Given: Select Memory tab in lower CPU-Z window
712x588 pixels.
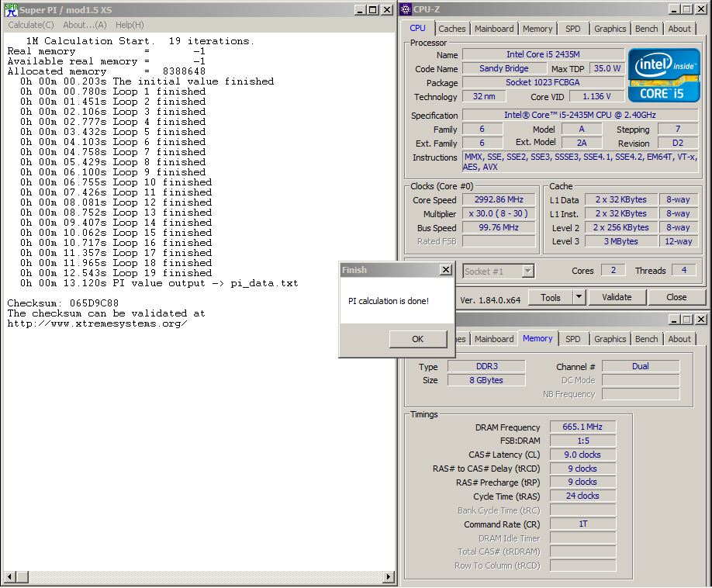Looking at the screenshot, I should click(x=537, y=338).
